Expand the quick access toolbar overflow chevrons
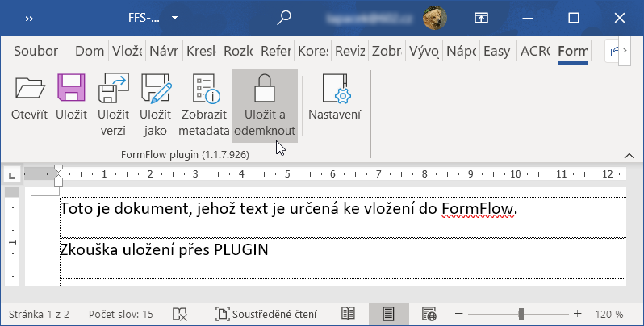Image resolution: width=644 pixels, height=326 pixels. point(28,18)
